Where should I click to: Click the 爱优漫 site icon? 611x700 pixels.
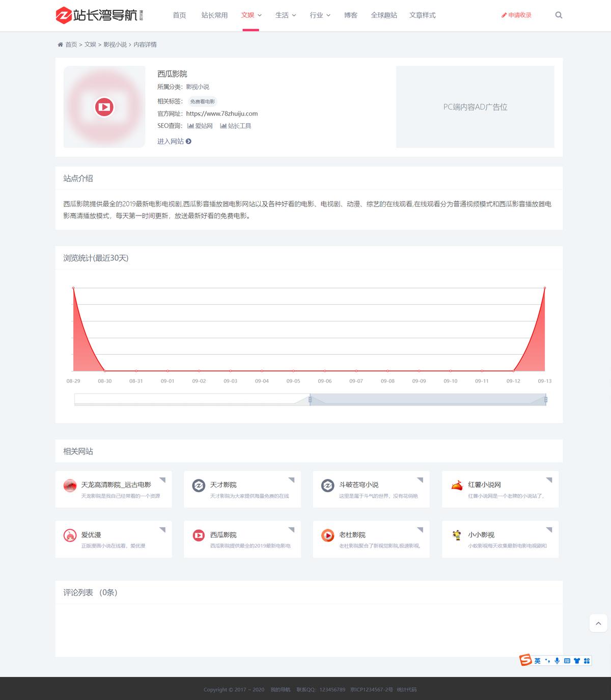[70, 535]
